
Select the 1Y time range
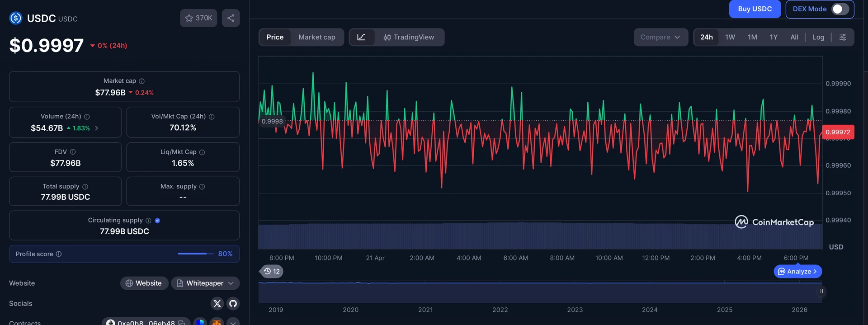(774, 37)
